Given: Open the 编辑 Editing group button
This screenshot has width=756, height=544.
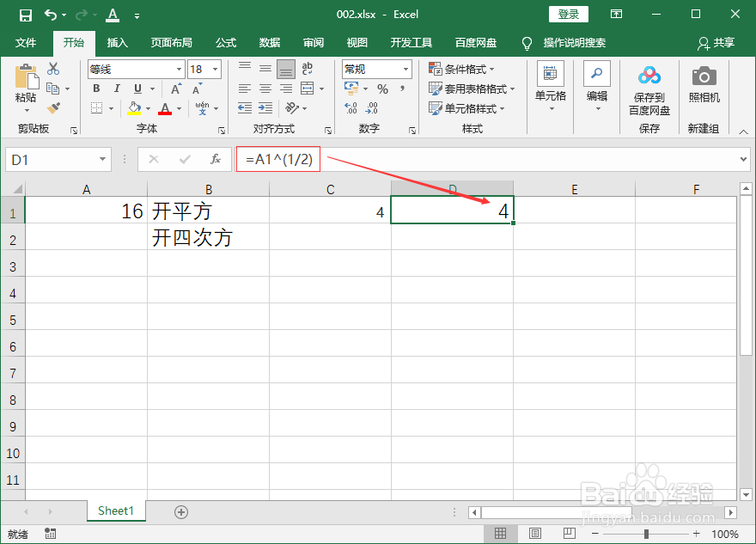Looking at the screenshot, I should (x=597, y=87).
